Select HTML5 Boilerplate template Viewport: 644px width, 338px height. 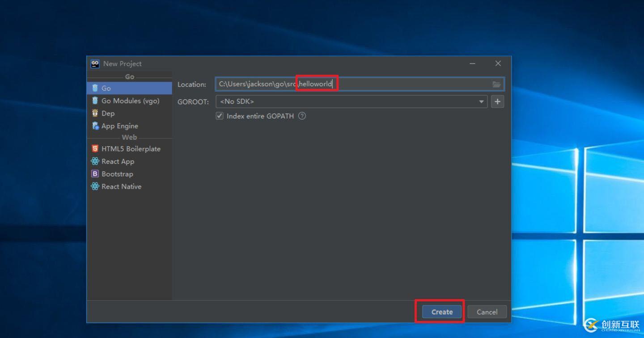129,148
